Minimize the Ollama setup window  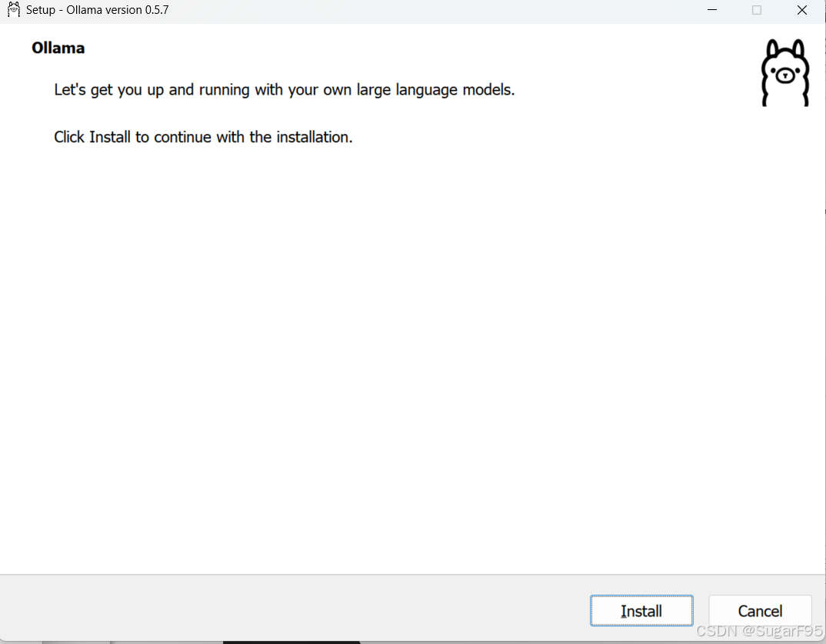(711, 10)
